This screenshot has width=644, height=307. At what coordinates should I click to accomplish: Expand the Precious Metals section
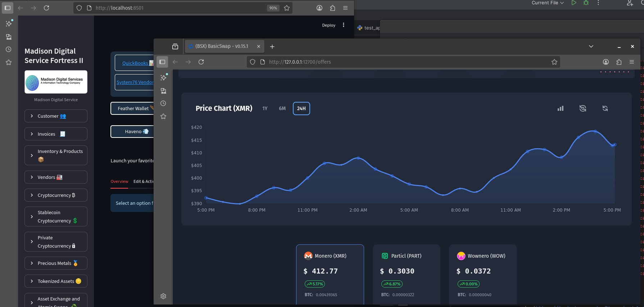[56, 263]
